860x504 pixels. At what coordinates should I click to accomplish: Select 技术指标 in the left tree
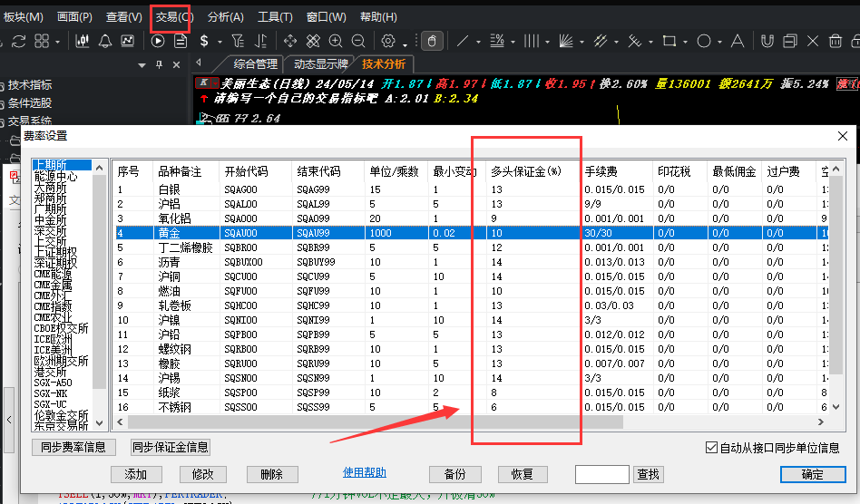click(30, 85)
